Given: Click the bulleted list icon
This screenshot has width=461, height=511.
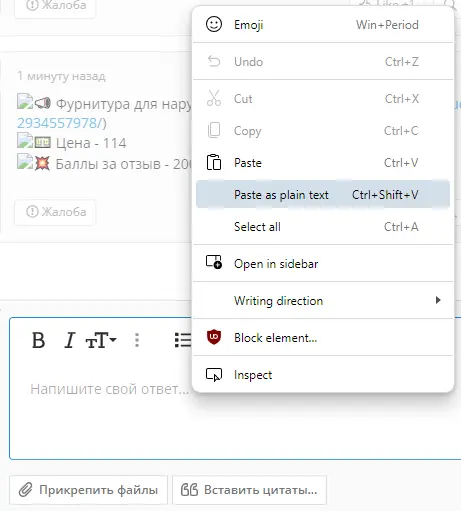Looking at the screenshot, I should point(183,340).
